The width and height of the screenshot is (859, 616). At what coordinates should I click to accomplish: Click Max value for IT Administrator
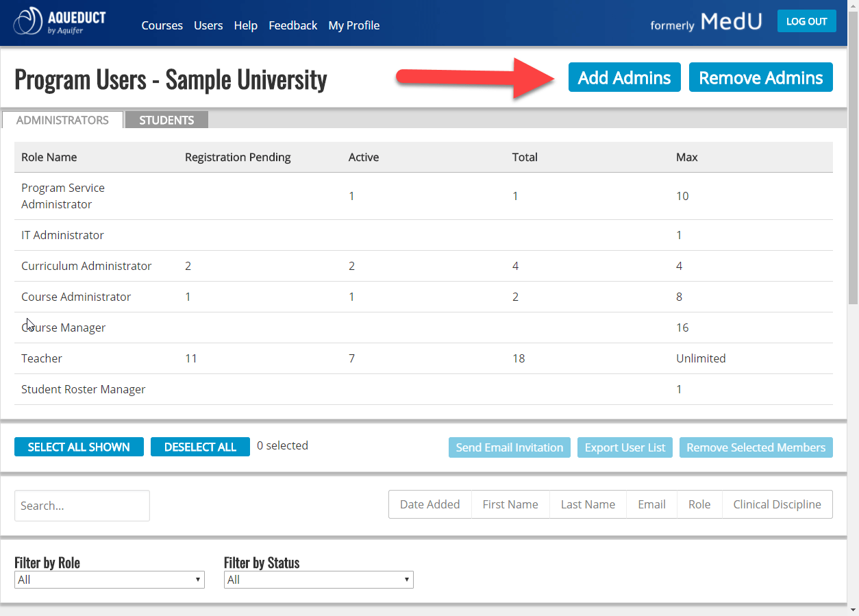click(679, 235)
